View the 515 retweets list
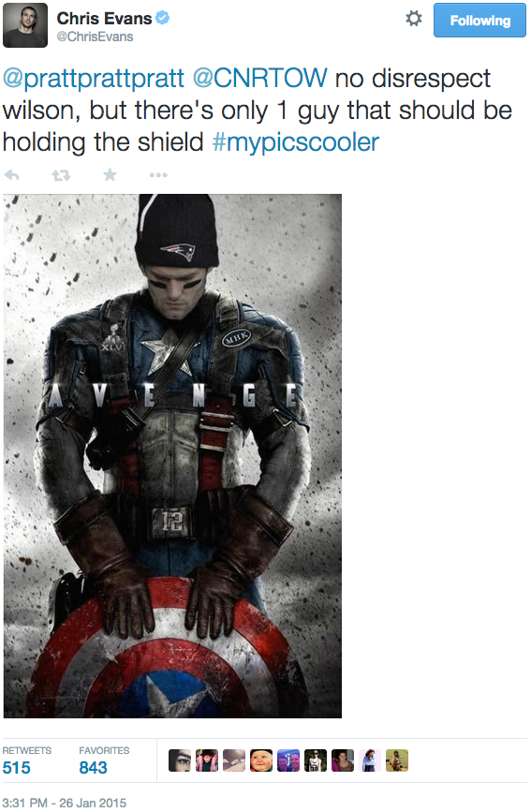Screen dimensions: 531x812 coord(26,760)
